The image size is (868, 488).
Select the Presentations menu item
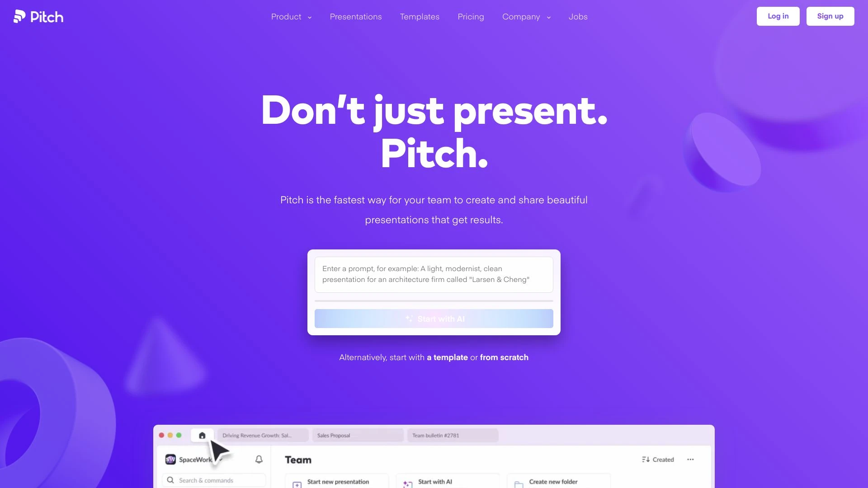(356, 16)
